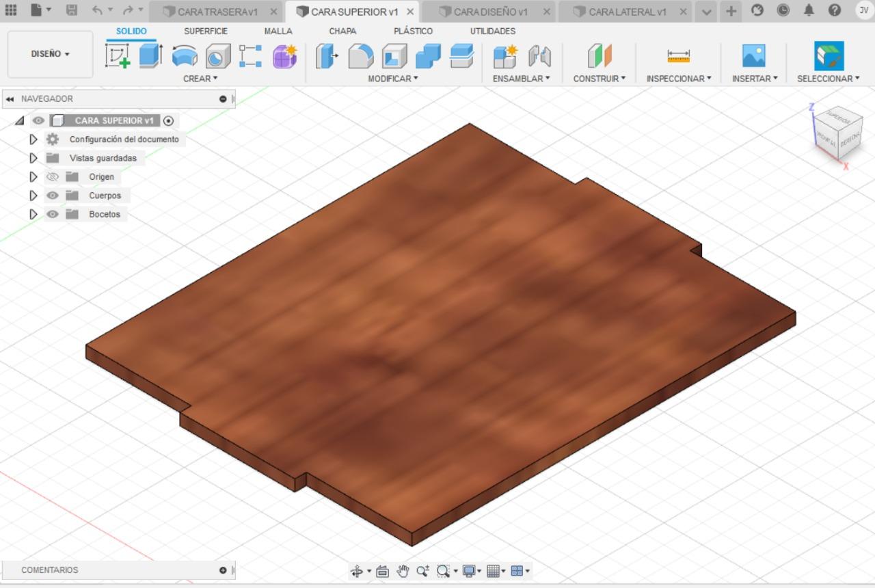Open the JV user profile
The width and height of the screenshot is (875, 588).
[x=863, y=10]
